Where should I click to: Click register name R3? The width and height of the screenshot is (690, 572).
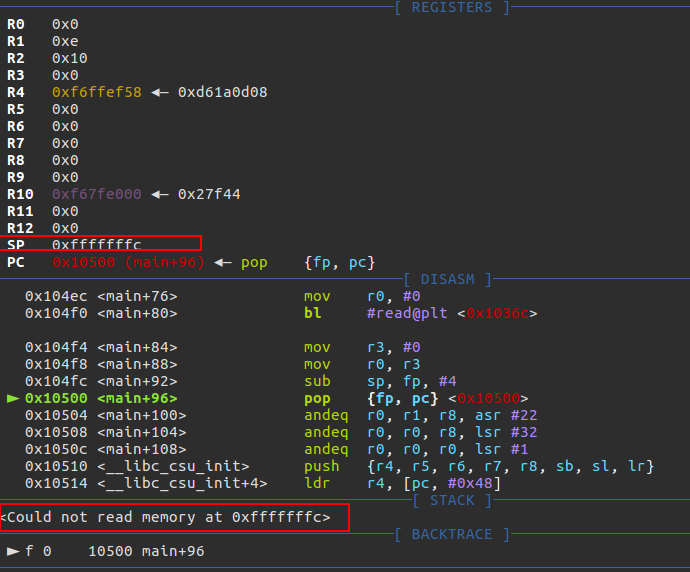(16, 75)
